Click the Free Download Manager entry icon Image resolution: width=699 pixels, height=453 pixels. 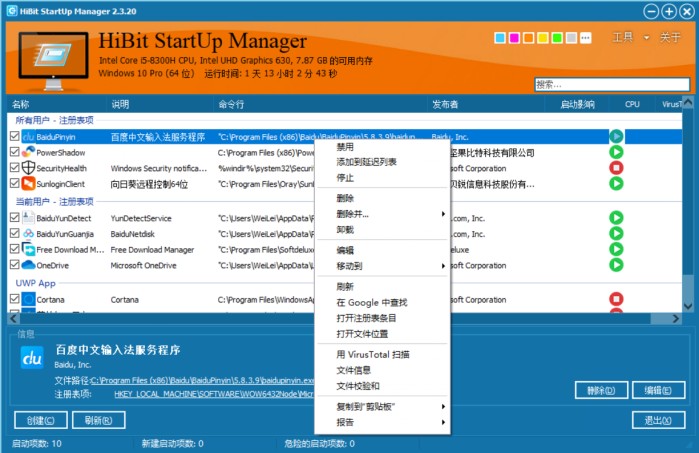click(x=28, y=249)
